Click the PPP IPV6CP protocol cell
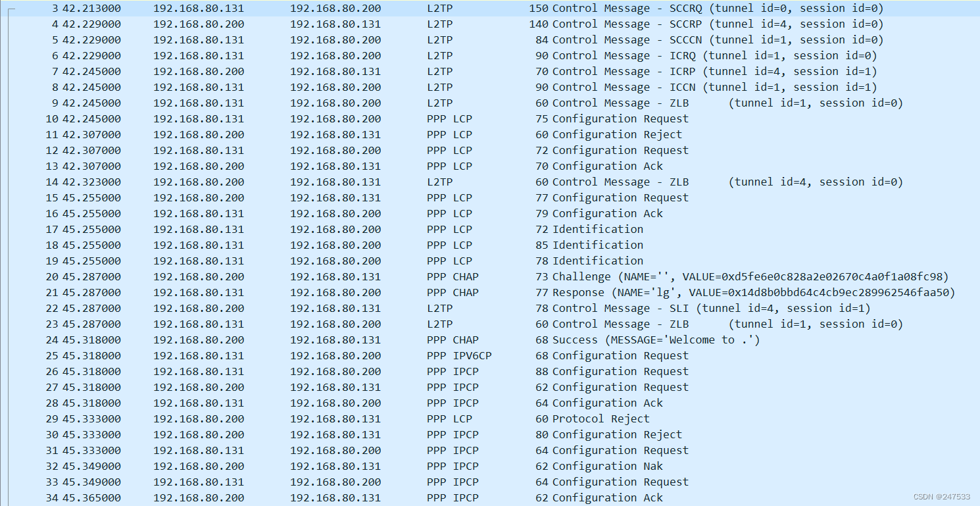 pos(459,356)
